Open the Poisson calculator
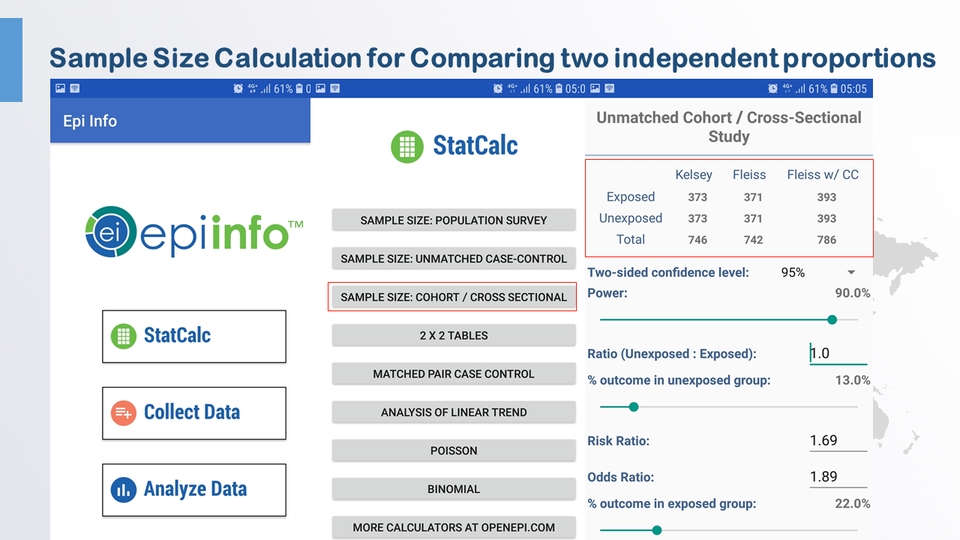Image resolution: width=960 pixels, height=540 pixels. 454,451
